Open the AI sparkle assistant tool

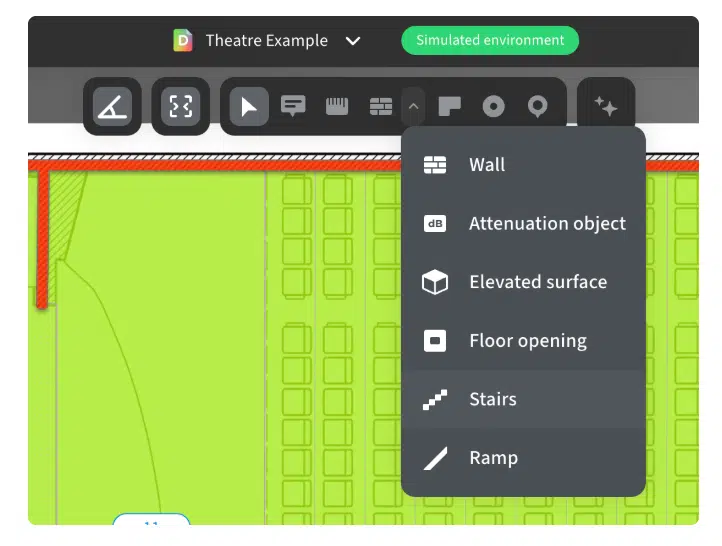606,106
